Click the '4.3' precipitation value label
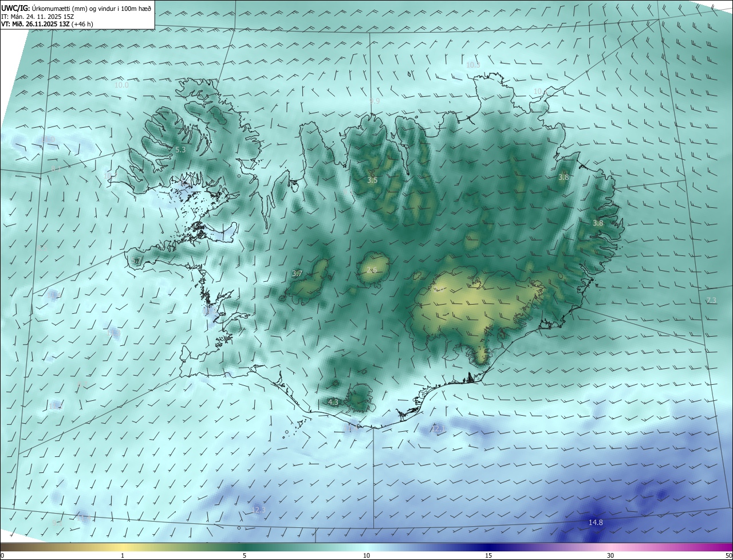733x560 pixels. 333,403
